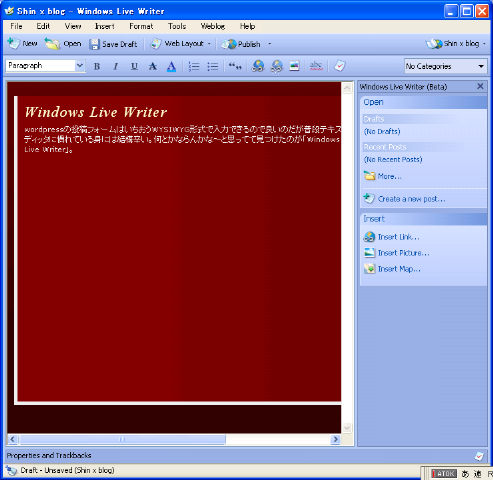
Task: Run the spell check (abc) tool
Action: coord(316,66)
